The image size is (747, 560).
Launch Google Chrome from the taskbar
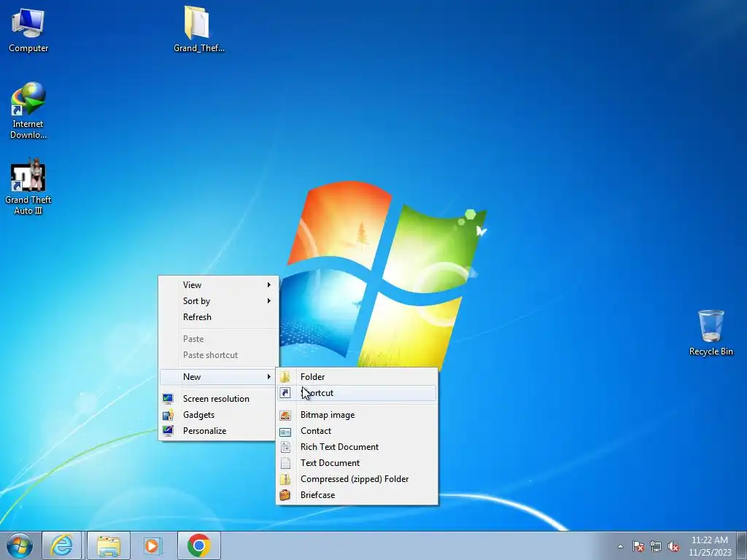pos(198,545)
